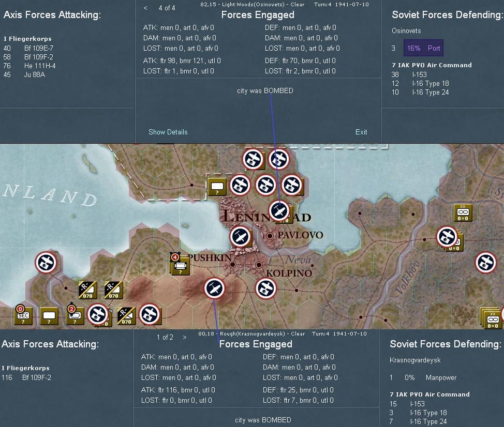Click the Kolpino city marker on map
The image size is (504, 427).
point(259,265)
